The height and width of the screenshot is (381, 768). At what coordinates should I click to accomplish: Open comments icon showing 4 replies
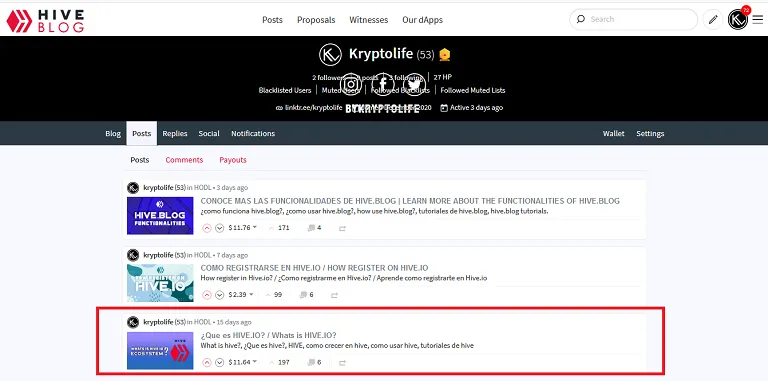click(314, 228)
